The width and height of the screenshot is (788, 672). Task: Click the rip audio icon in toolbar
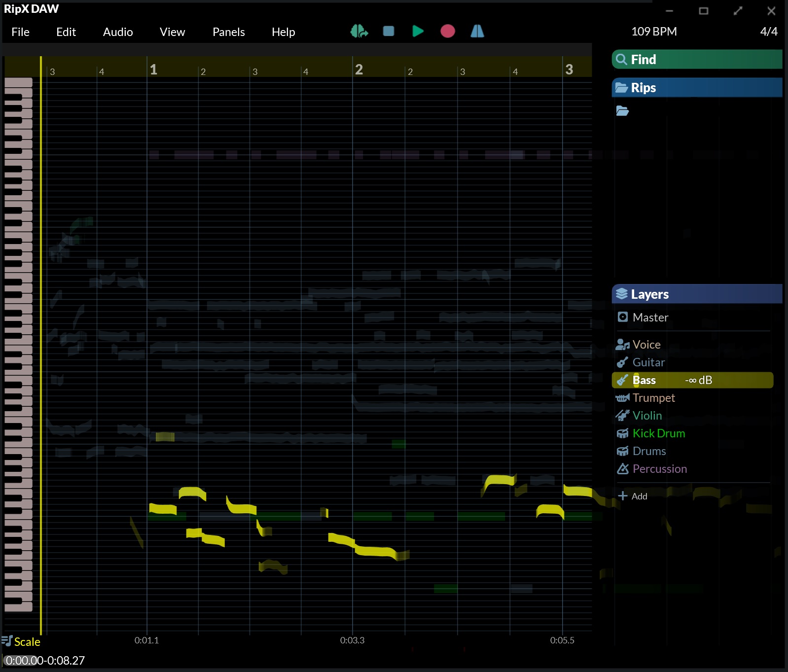pyautogui.click(x=359, y=32)
